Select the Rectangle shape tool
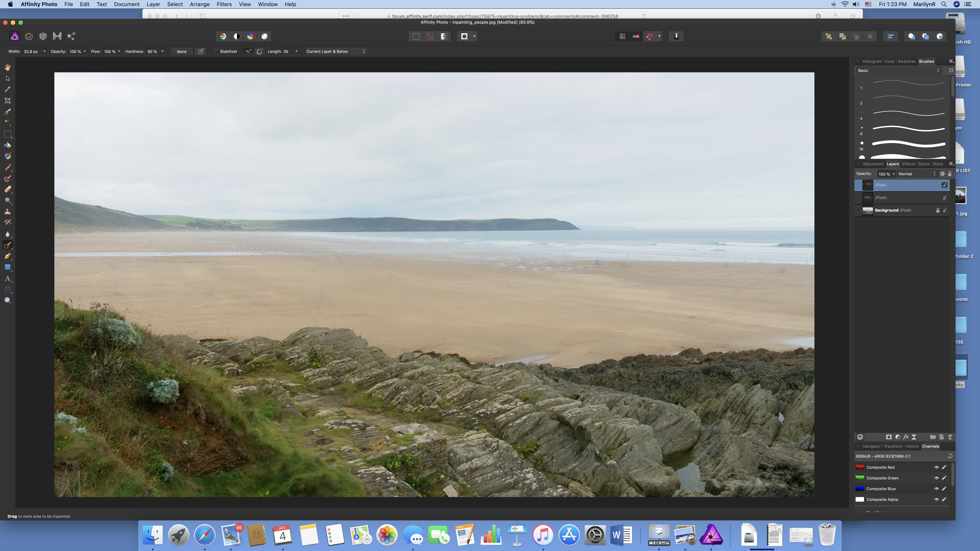Screen dimensions: 980x551 [8, 267]
